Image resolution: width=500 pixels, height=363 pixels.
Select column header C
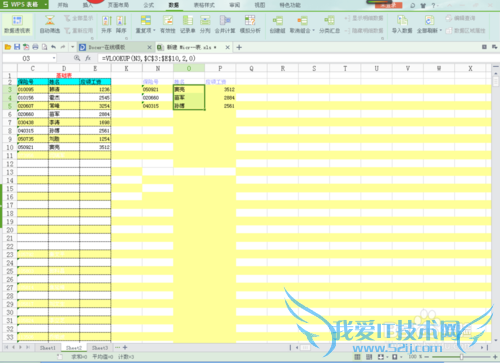pyautogui.click(x=33, y=68)
